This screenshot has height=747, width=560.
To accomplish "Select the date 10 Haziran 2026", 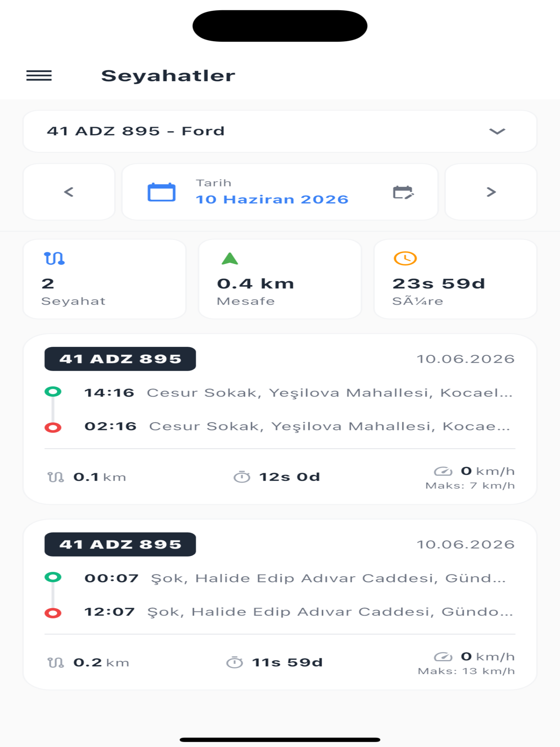I will click(272, 199).
